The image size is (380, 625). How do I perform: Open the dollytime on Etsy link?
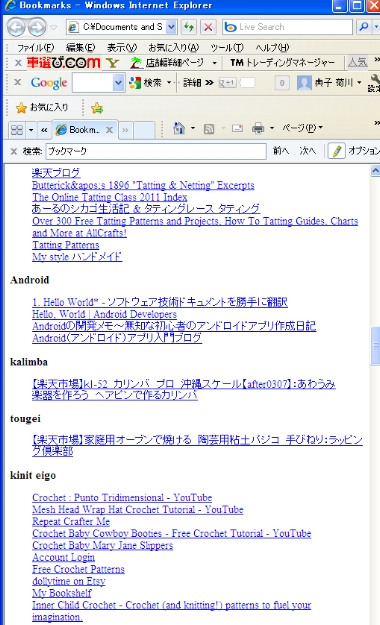(x=69, y=581)
